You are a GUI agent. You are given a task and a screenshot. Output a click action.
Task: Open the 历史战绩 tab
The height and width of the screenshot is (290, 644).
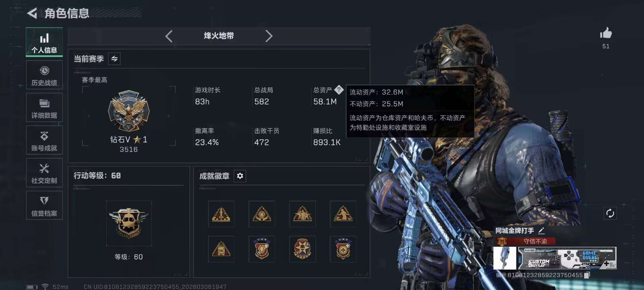[44, 75]
